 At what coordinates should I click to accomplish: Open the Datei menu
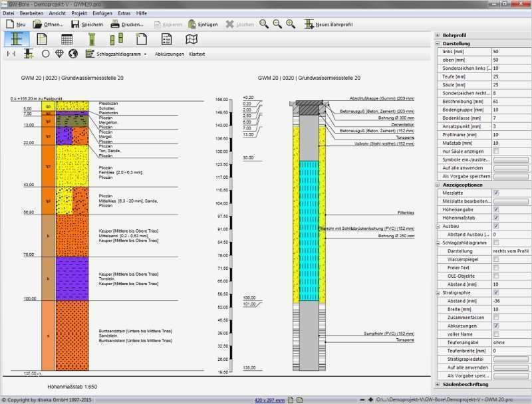(x=9, y=13)
